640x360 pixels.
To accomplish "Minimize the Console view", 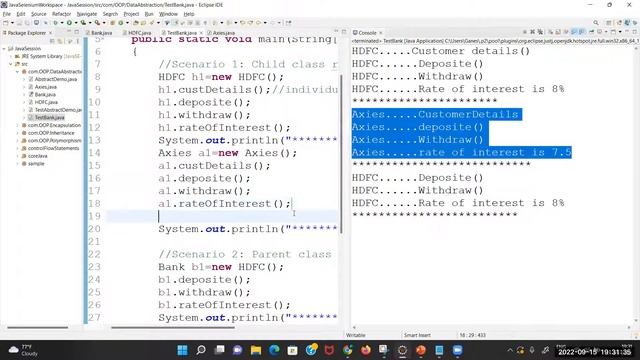I will pos(627,32).
